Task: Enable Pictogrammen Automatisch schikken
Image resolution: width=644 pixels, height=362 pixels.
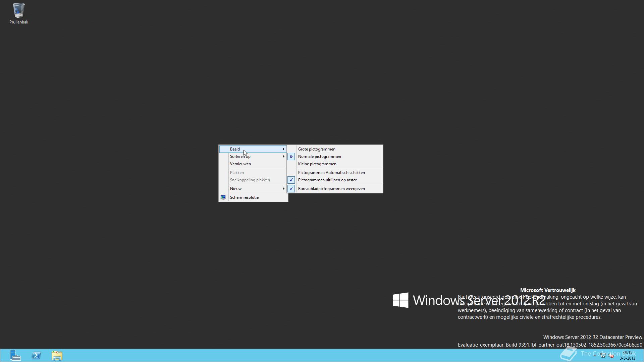Action: tap(335, 173)
